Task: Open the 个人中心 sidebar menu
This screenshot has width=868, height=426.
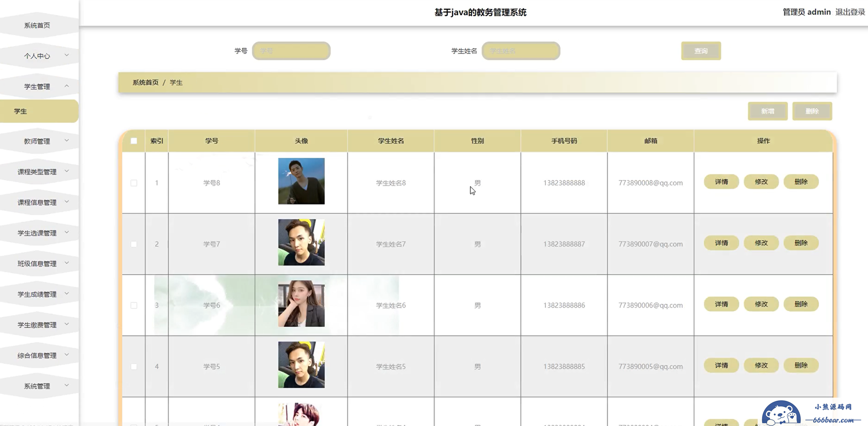Action: 37,56
